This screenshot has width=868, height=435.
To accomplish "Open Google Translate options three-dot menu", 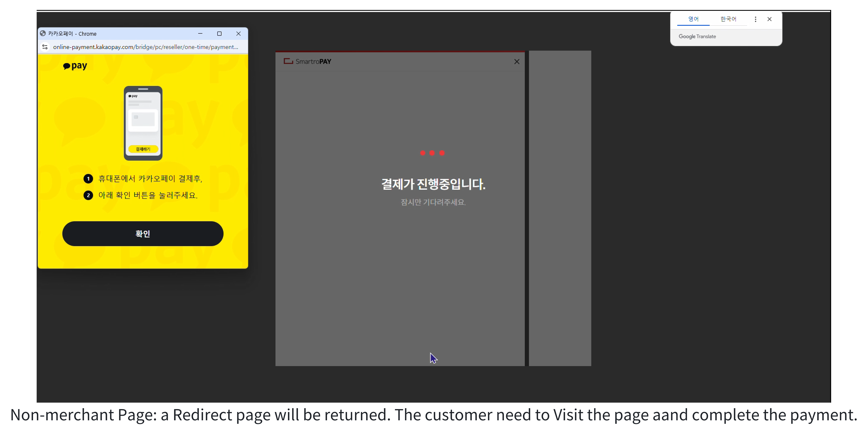I will tap(755, 19).
